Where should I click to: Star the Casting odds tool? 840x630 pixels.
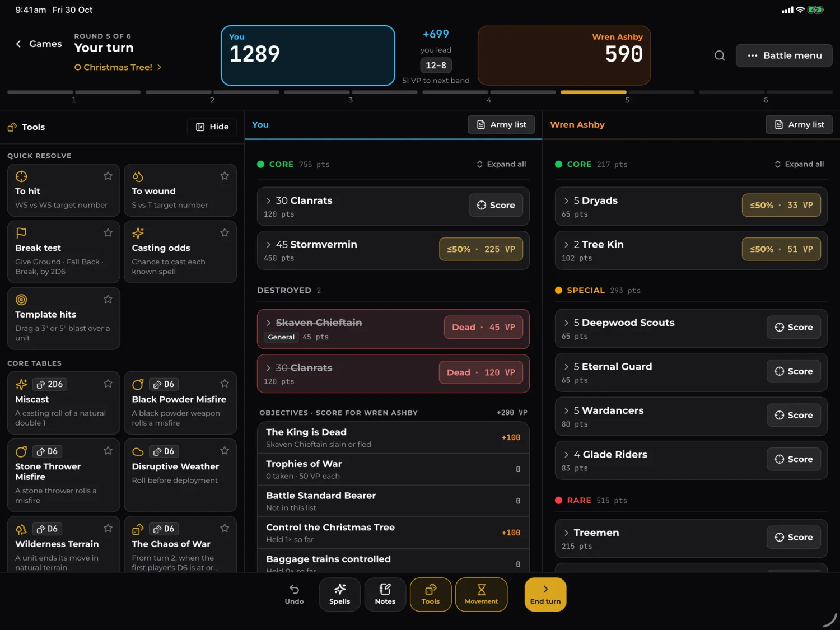tap(225, 232)
